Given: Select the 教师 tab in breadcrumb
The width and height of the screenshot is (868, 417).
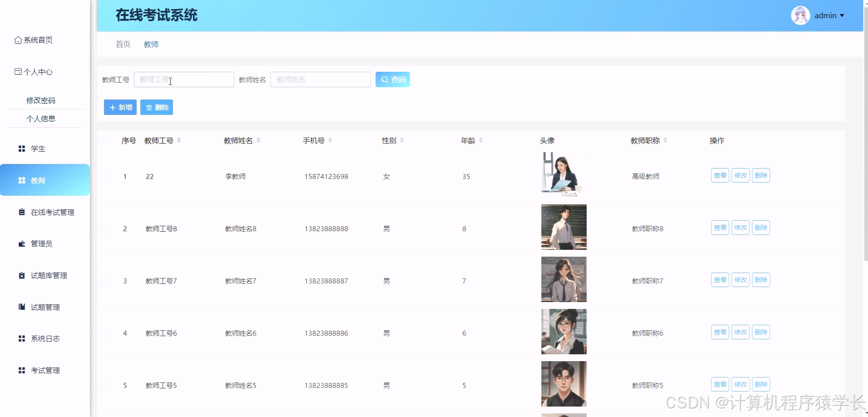Looking at the screenshot, I should 151,44.
